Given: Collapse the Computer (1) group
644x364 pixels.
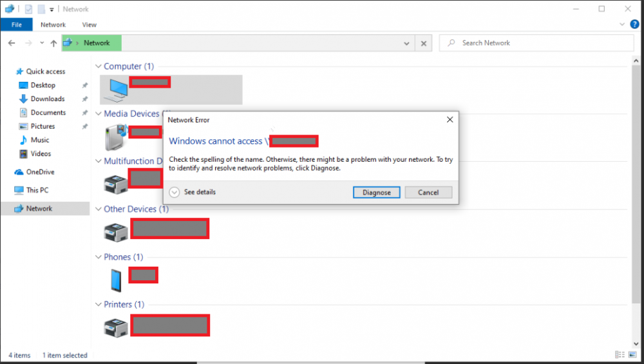Looking at the screenshot, I should tap(98, 66).
